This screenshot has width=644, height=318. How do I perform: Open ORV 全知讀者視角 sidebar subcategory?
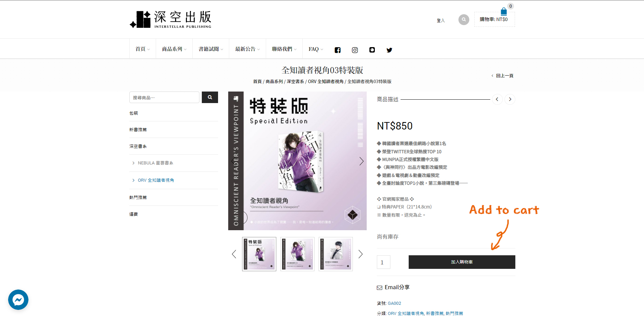[156, 180]
